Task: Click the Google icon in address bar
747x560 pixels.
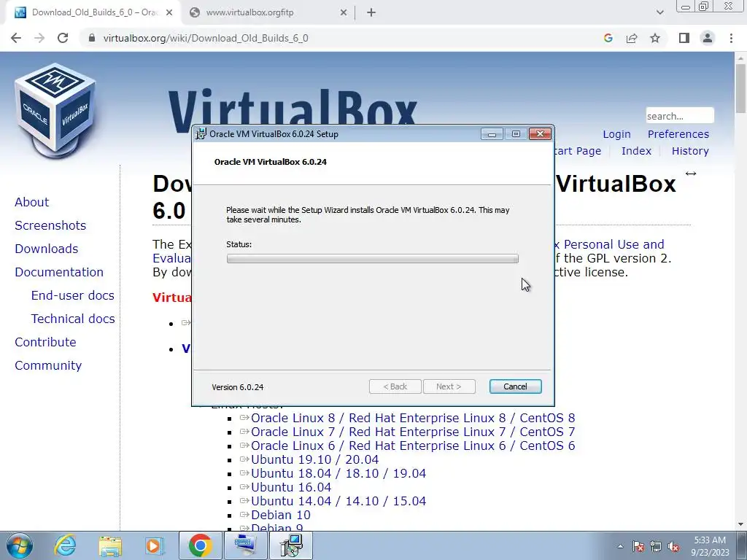Action: tap(608, 38)
